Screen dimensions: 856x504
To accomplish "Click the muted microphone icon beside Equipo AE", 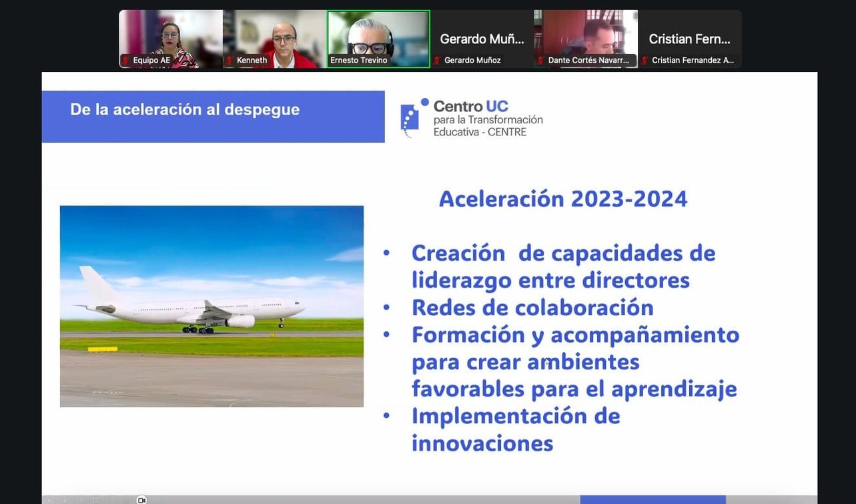I will click(x=125, y=61).
